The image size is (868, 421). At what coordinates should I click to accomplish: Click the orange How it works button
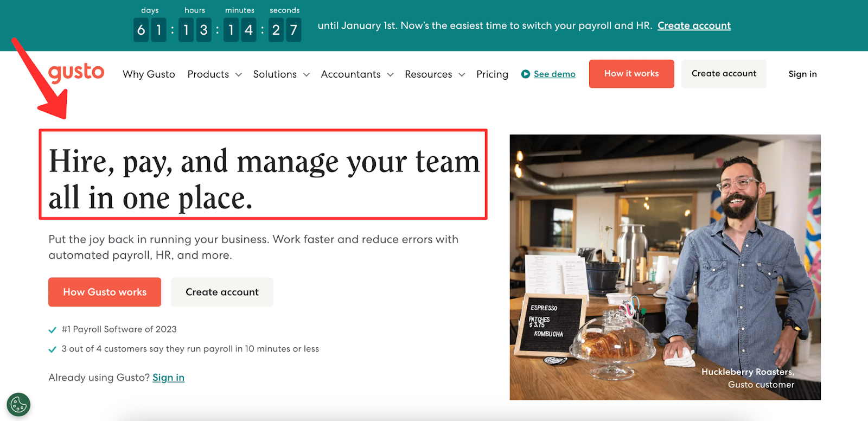tap(631, 74)
